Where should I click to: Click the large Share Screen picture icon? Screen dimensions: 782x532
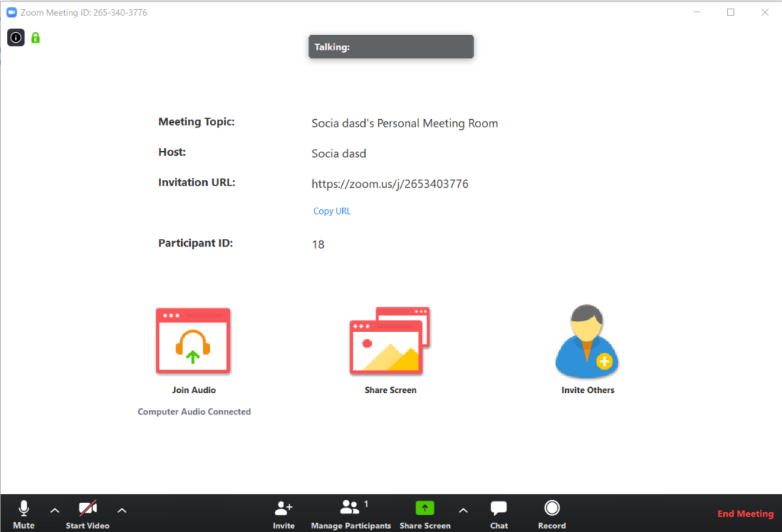[x=390, y=340]
